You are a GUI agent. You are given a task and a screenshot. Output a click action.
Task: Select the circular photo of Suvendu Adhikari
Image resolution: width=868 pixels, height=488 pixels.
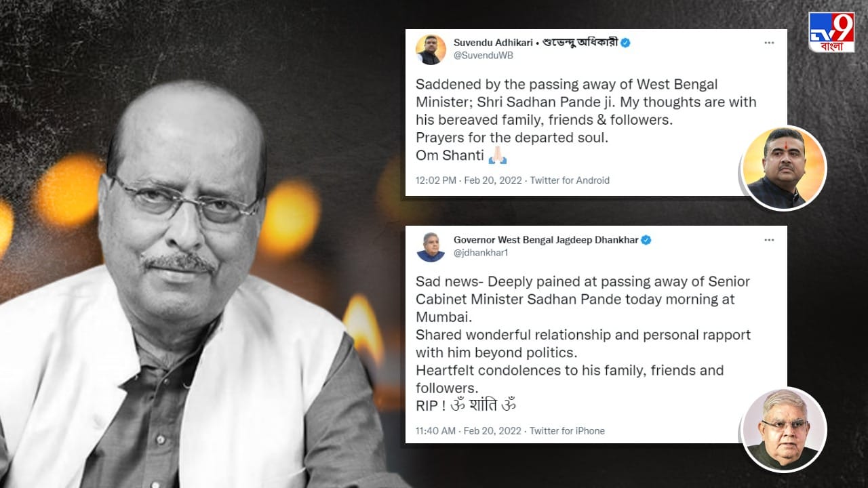click(784, 168)
